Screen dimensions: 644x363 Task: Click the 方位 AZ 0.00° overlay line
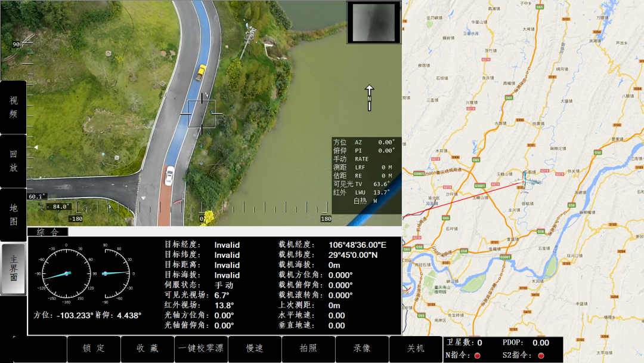364,142
